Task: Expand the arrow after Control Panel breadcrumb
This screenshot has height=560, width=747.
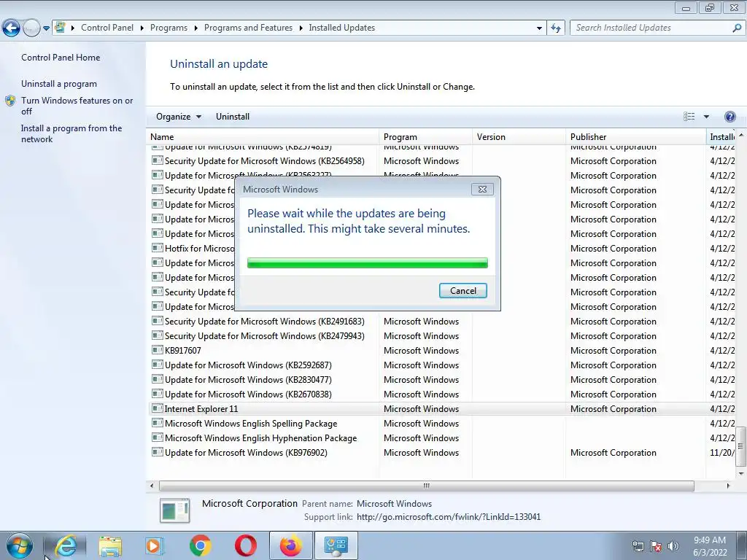Action: coord(142,28)
